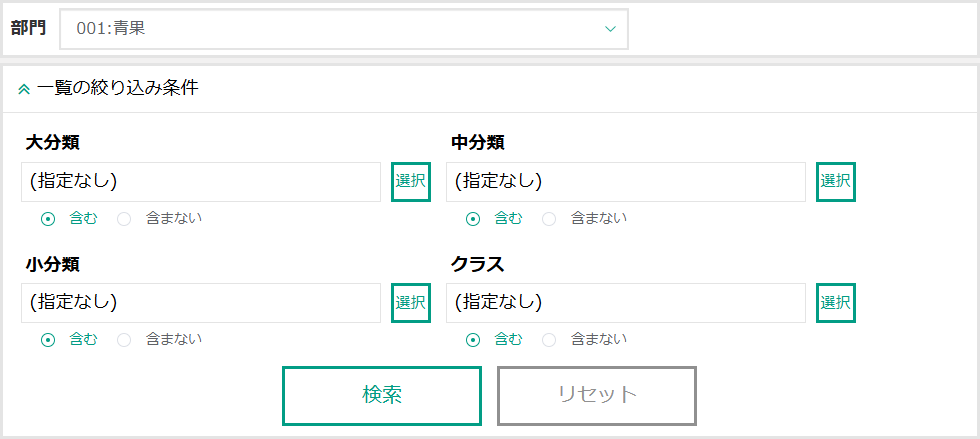Collapse the 一覧の絞り込み条件 section
This screenshot has width=980, height=439.
(x=109, y=89)
